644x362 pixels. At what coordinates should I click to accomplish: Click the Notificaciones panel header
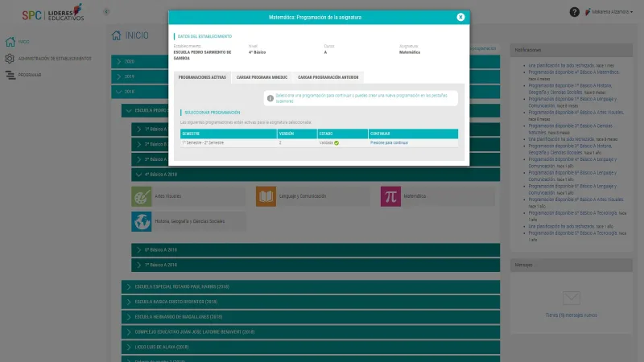(572, 50)
